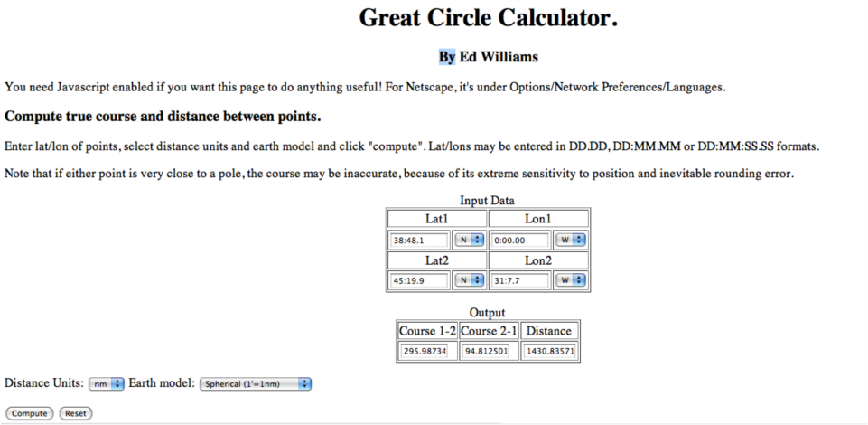Focus the Lon1 input showing 0:00.00
Screen dimensions: 868x425
coord(520,241)
